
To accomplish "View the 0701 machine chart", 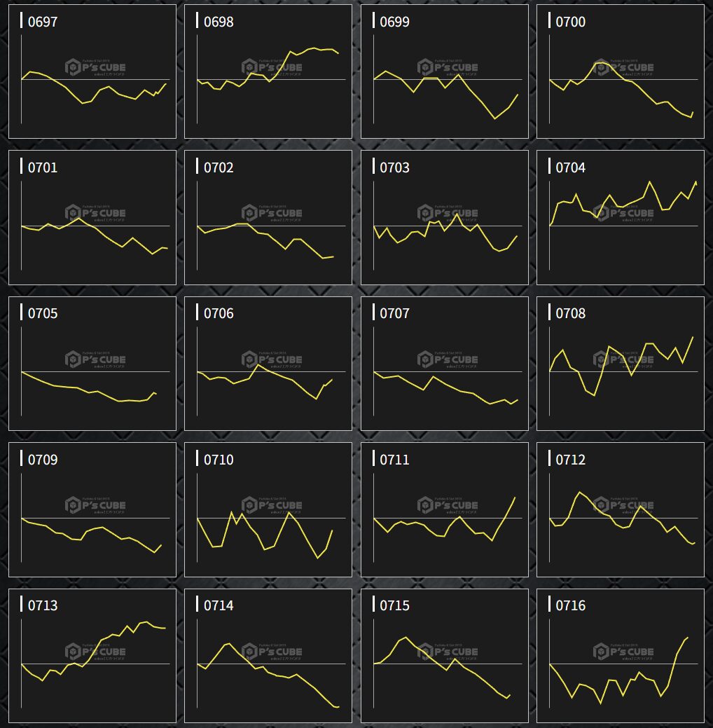I will pyautogui.click(x=92, y=217).
